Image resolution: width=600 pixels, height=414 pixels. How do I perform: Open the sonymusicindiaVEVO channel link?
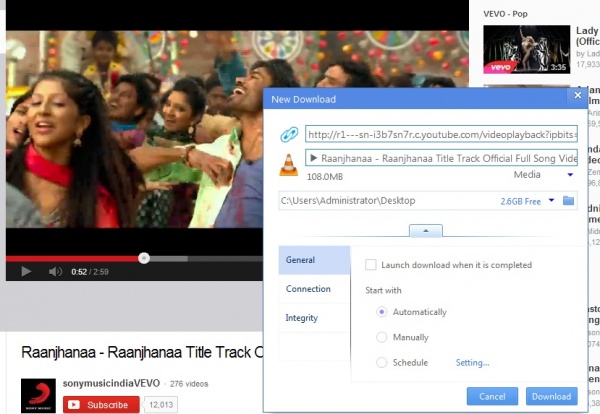(x=111, y=383)
